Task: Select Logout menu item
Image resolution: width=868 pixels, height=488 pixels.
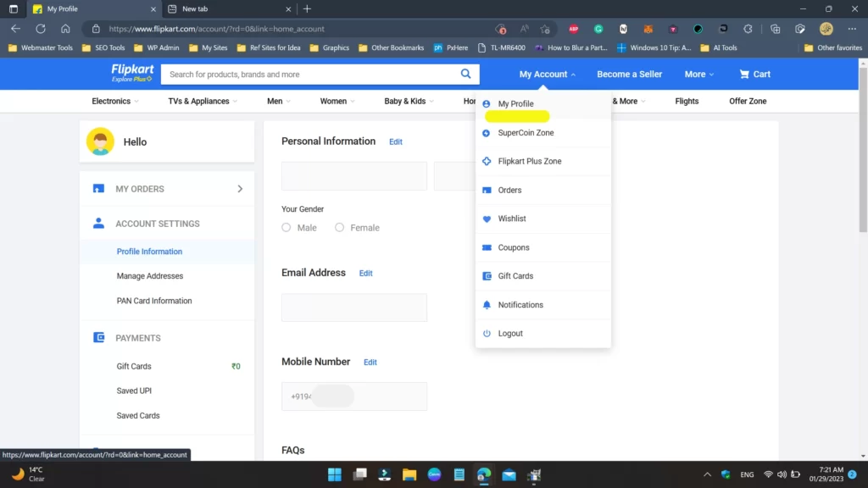Action: point(543,334)
